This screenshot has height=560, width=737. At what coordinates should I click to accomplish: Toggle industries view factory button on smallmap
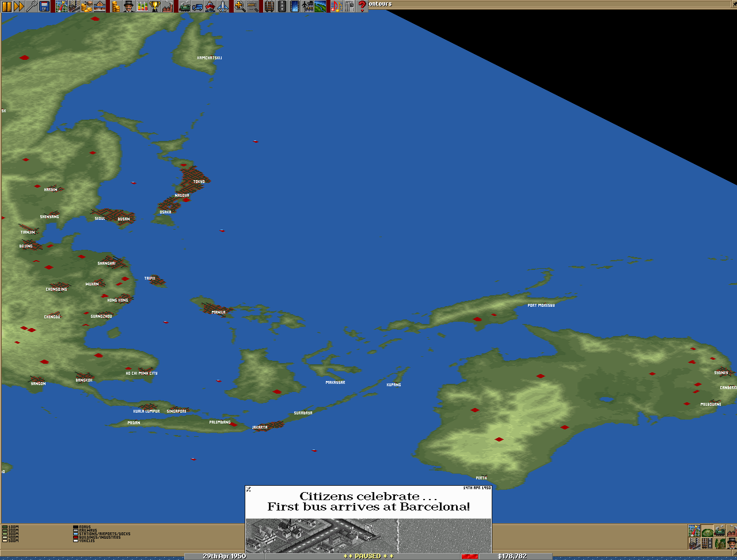pos(732,531)
